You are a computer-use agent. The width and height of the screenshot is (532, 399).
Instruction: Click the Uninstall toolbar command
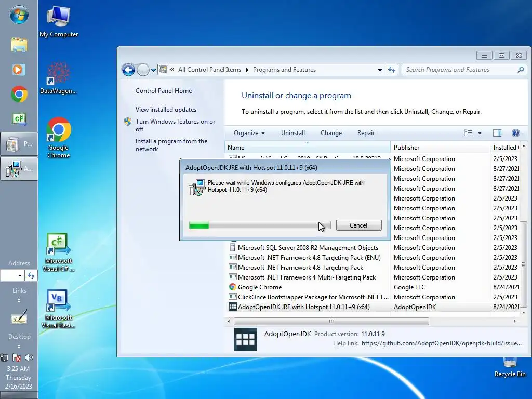[293, 133]
